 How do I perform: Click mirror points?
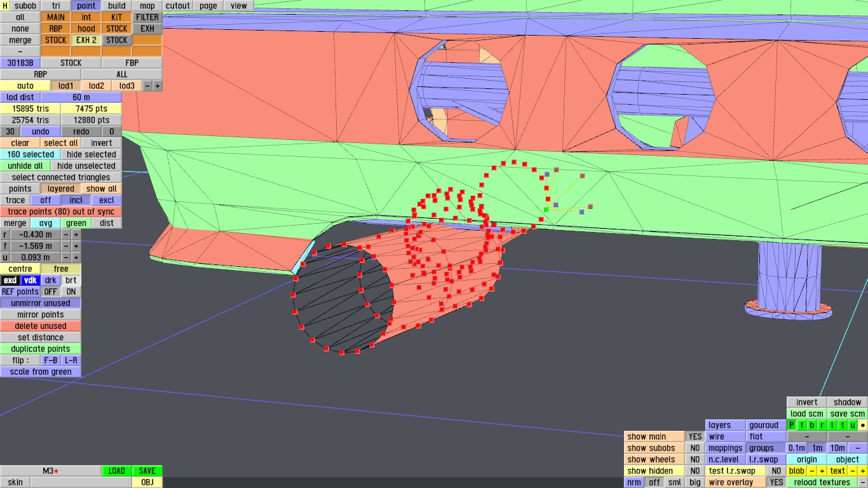[x=41, y=315]
